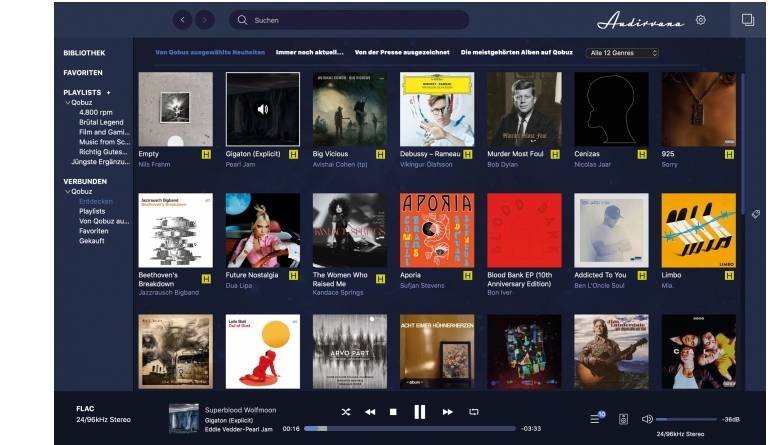Click the Hi-Res badge next to Murder Most Foul
This screenshot has height=445, width=770.
[555, 155]
